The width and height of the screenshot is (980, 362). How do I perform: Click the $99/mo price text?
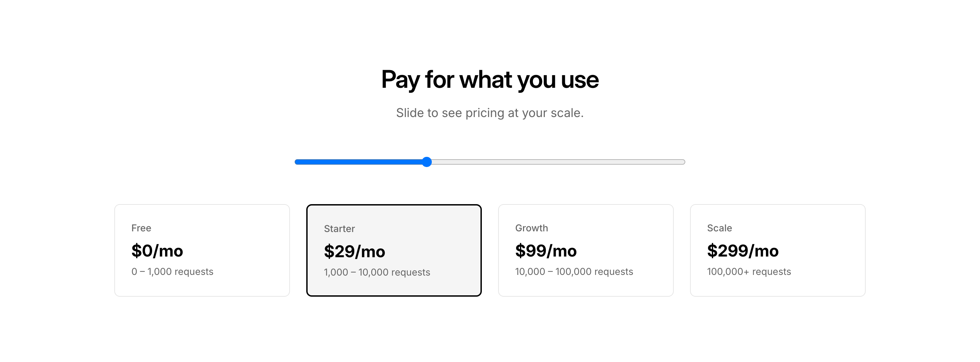click(545, 251)
